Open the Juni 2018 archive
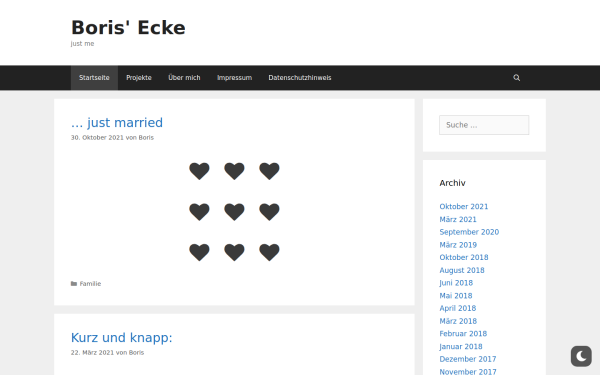The image size is (600, 375). pos(456,283)
